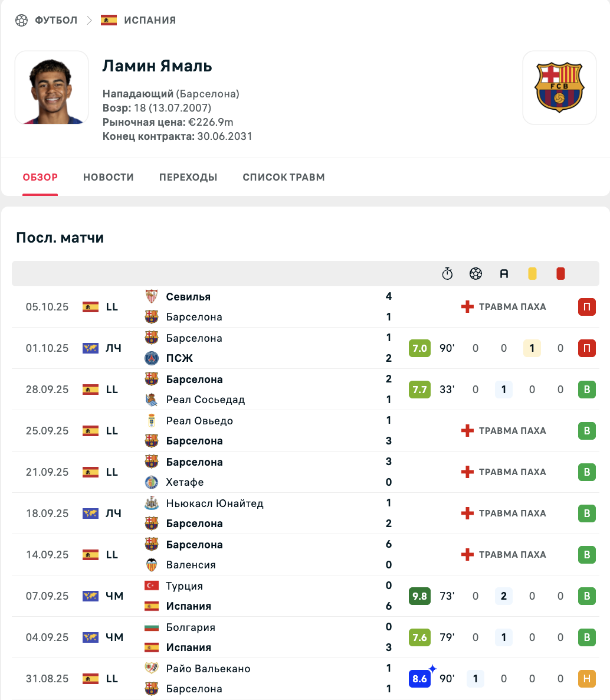Click Lamine Yamal's player photo
The width and height of the screenshot is (610, 700).
(52, 87)
